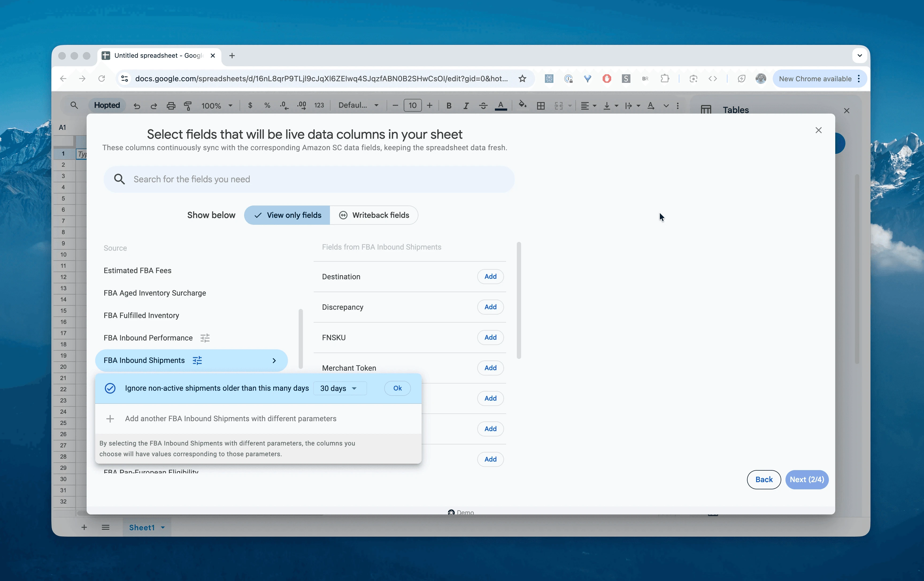Select FBA Inbound Performance source

(148, 338)
